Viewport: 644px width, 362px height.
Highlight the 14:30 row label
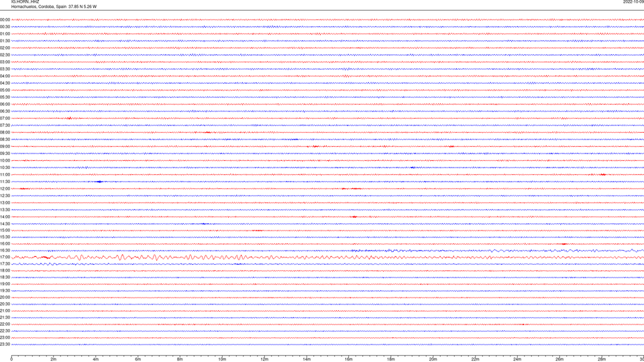(x=5, y=224)
